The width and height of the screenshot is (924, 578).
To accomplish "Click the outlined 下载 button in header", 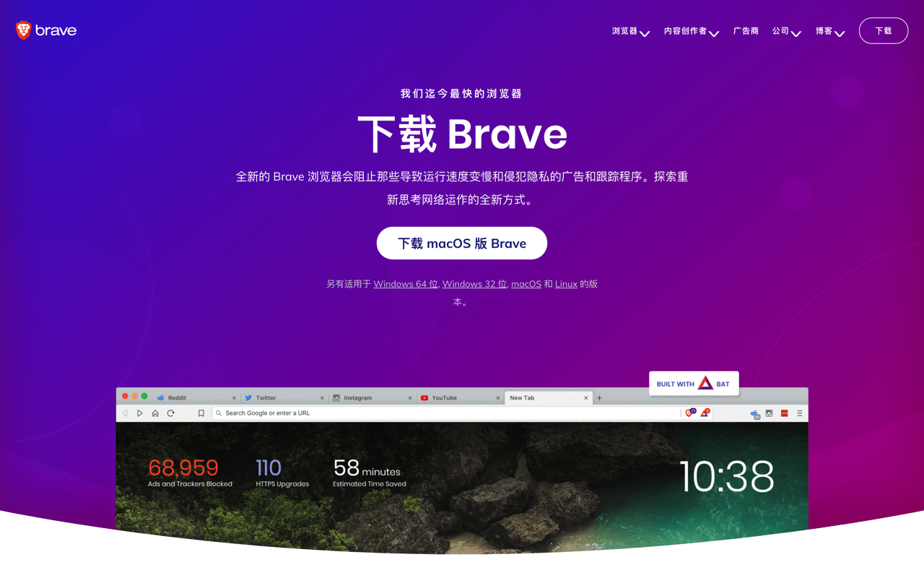I will pyautogui.click(x=884, y=30).
